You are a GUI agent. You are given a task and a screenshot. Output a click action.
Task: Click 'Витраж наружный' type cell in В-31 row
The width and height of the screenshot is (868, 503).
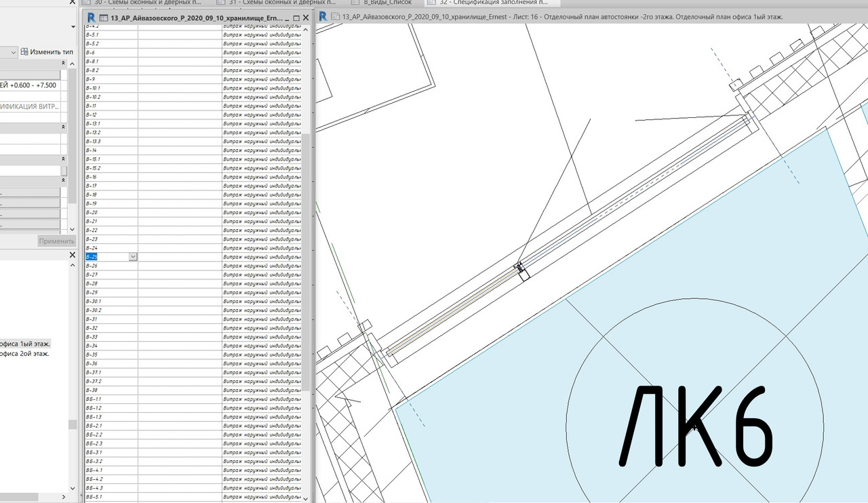point(262,319)
